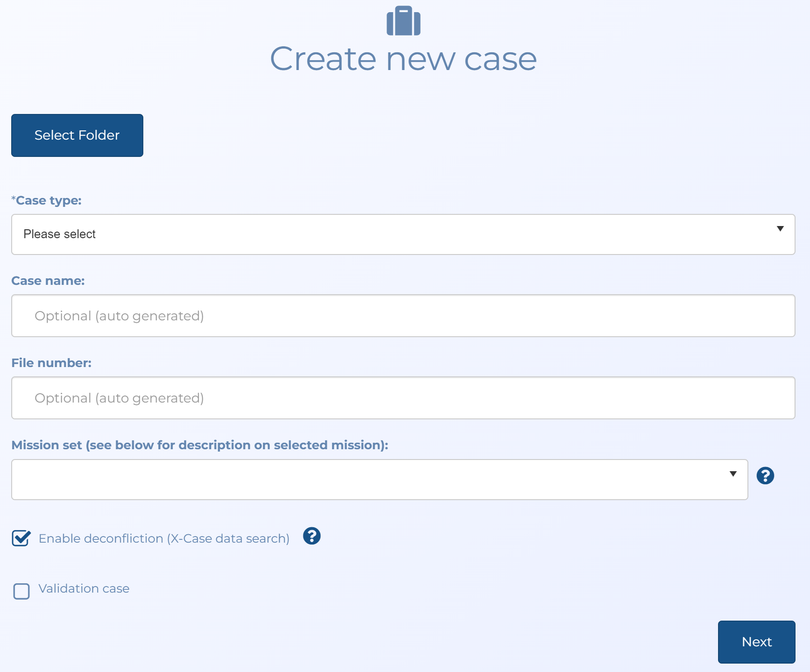Click the briefcase icon above the title
810x672 pixels.
point(404,21)
